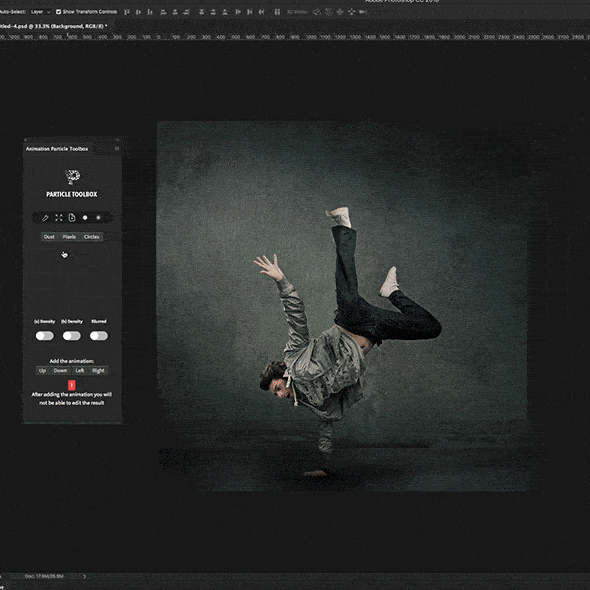
Task: Select the 3D Slide mode icon
Action: point(351,12)
